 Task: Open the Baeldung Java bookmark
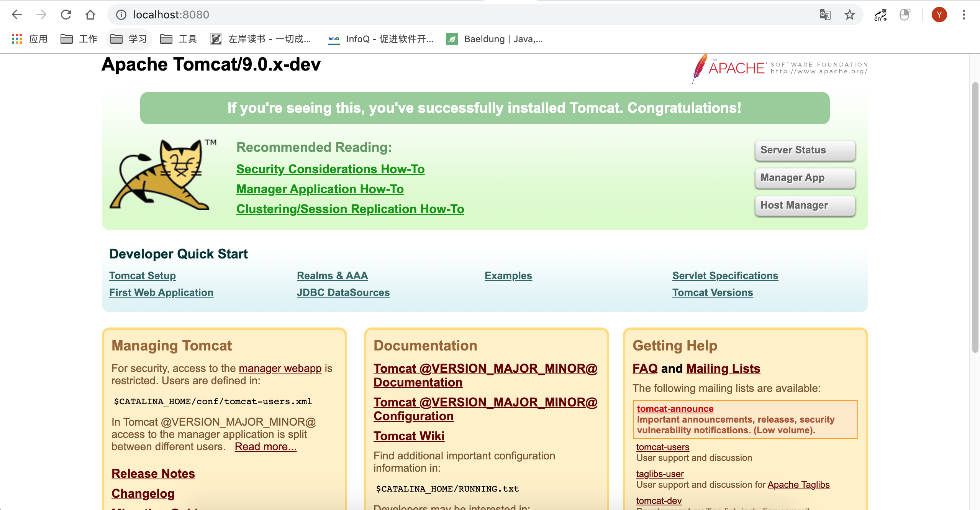(x=495, y=39)
